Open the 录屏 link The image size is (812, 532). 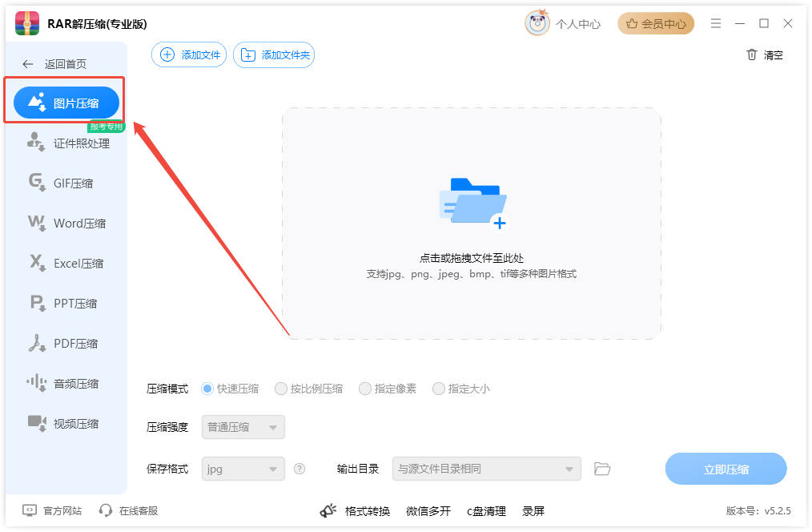tap(533, 511)
